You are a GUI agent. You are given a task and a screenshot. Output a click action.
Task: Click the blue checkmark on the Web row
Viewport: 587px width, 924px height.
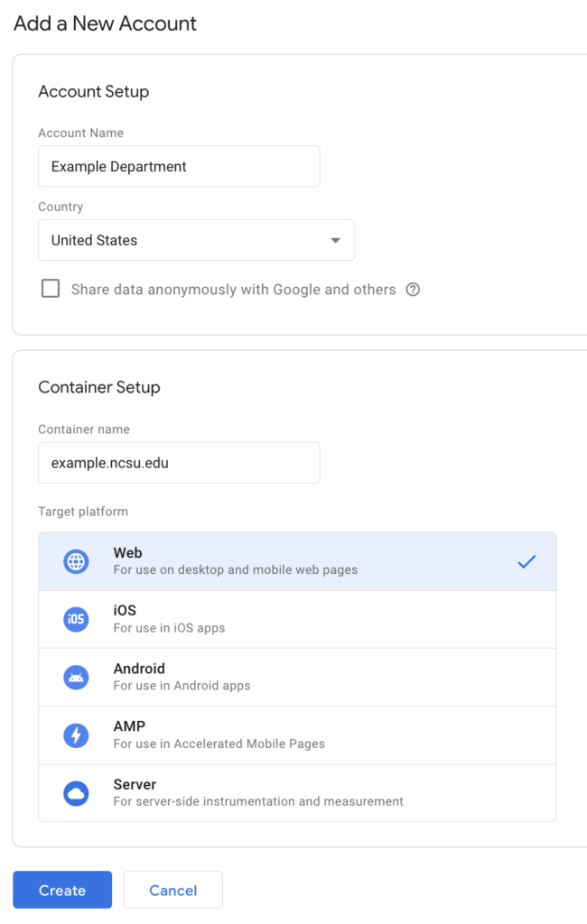tap(526, 560)
